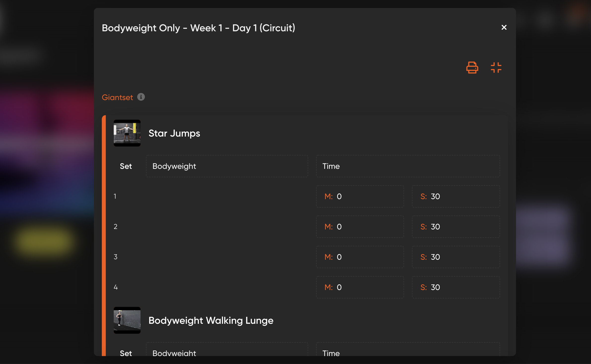Viewport: 591px width, 364px height.
Task: Click set number 3 of Star Jumps
Action: (115, 257)
